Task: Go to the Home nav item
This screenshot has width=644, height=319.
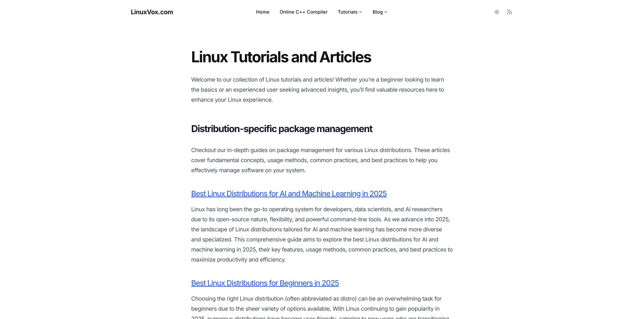Action: click(x=263, y=12)
